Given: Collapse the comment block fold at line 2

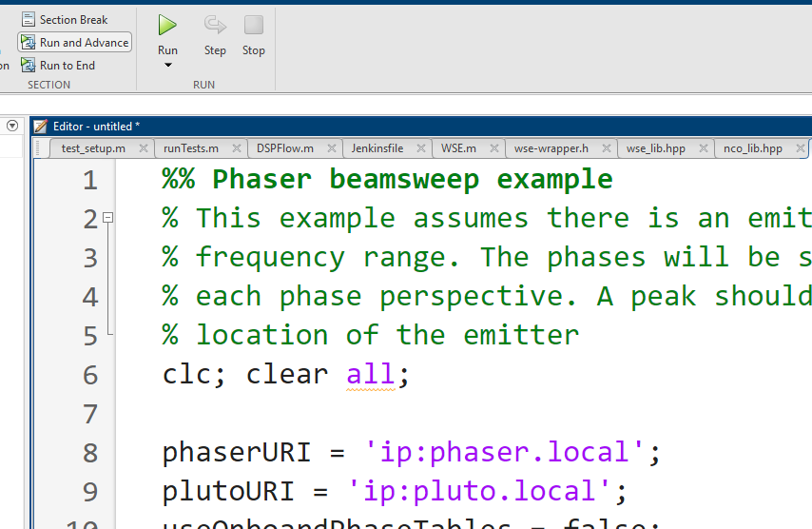Looking at the screenshot, I should pos(107,218).
